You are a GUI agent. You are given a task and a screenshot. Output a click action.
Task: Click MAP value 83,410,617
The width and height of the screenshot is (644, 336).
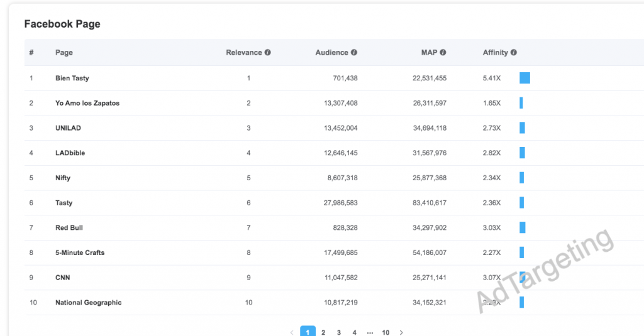pos(430,203)
